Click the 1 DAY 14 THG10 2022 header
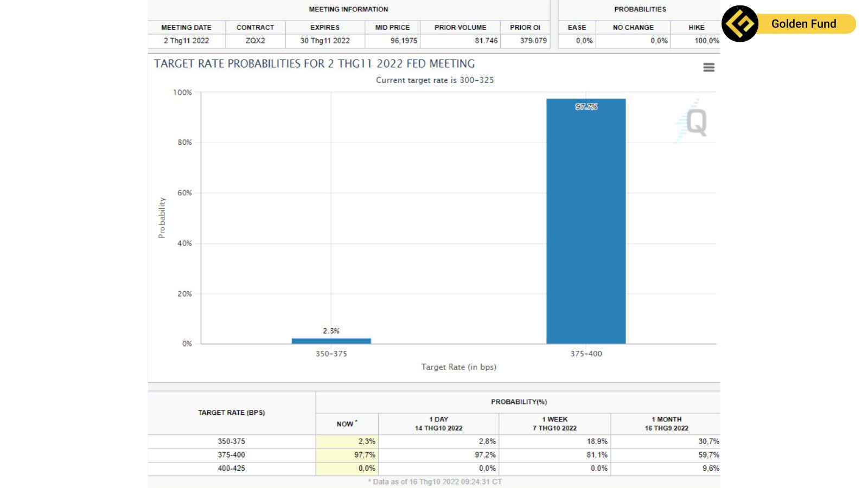 click(x=438, y=423)
